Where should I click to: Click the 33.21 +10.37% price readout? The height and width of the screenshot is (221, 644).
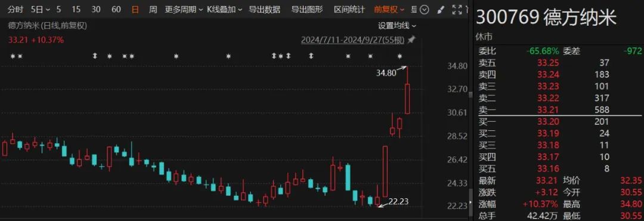point(36,40)
